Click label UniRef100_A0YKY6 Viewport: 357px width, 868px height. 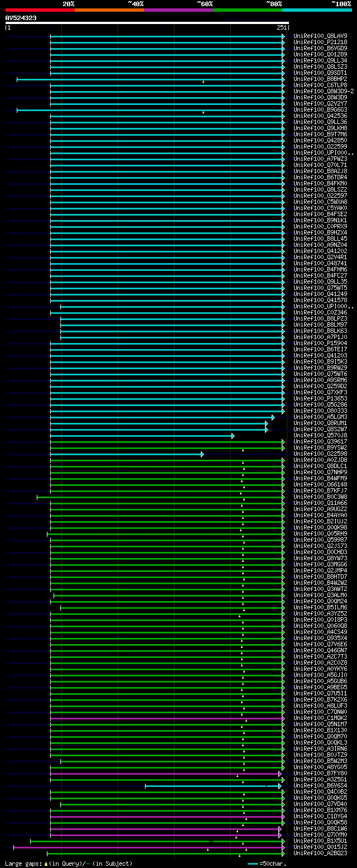pos(320,669)
